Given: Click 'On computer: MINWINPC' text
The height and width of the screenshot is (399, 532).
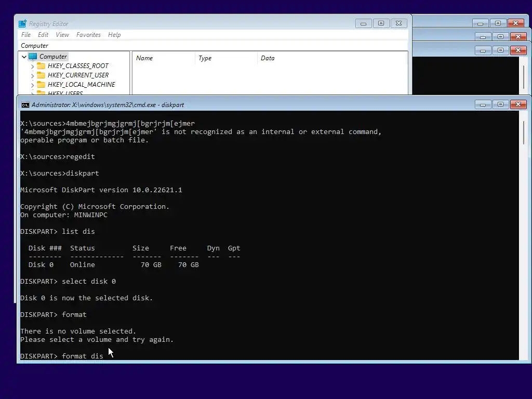Looking at the screenshot, I should click(64, 215).
